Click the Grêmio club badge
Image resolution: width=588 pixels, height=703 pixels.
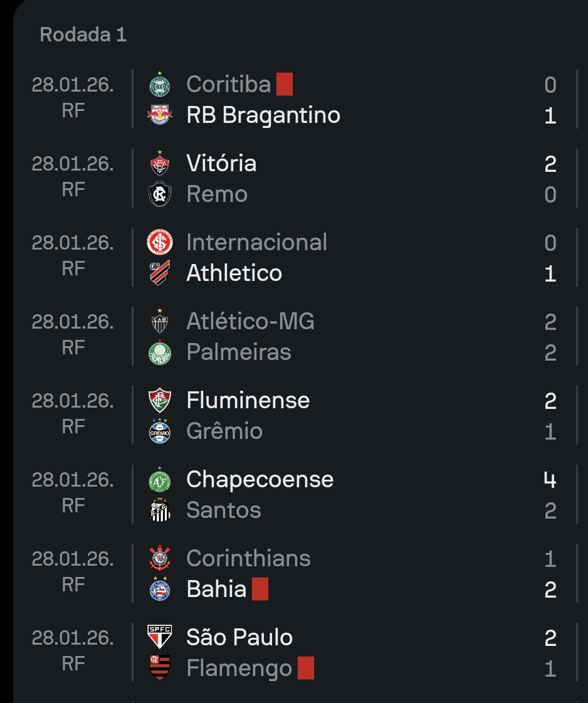tap(160, 431)
